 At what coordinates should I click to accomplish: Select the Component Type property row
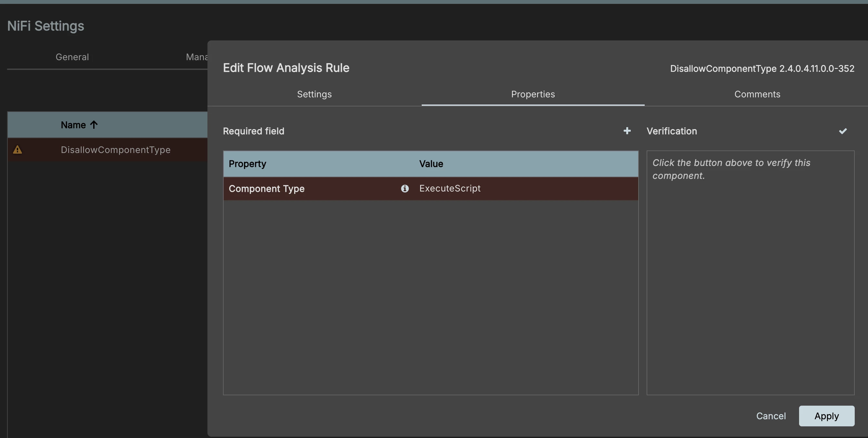tap(431, 189)
